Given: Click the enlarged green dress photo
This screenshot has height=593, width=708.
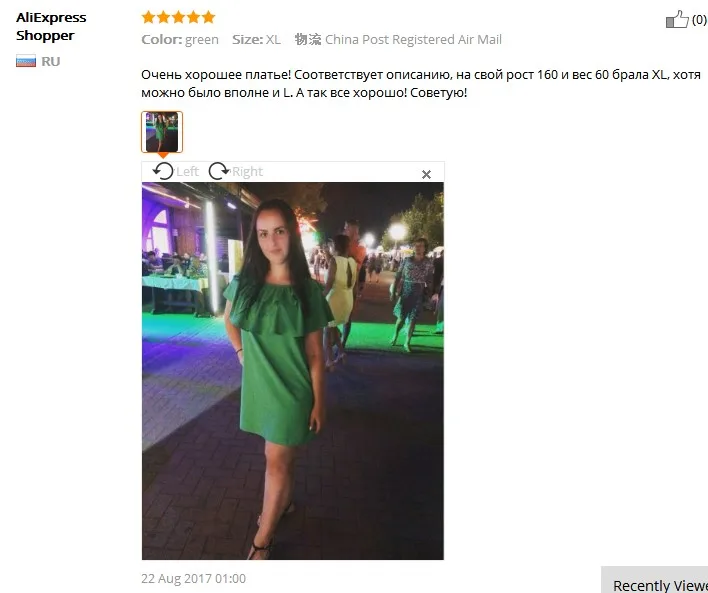Looking at the screenshot, I should [293, 371].
